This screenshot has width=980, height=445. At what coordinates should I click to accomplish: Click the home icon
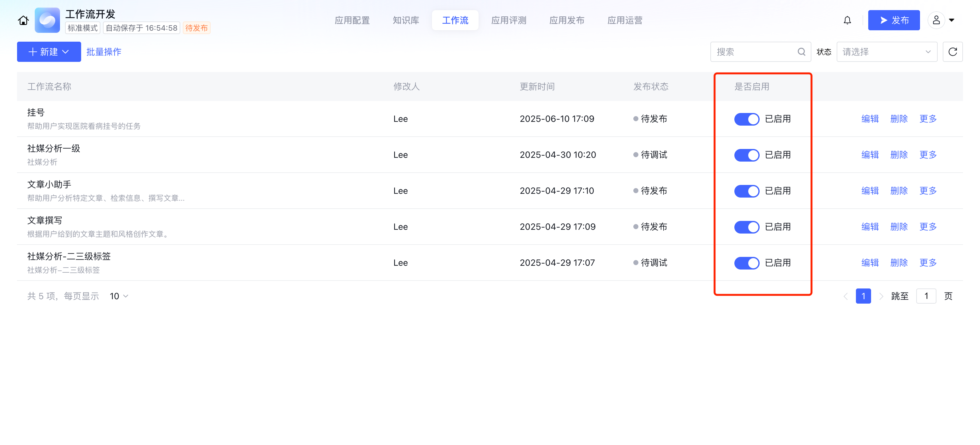pyautogui.click(x=23, y=20)
